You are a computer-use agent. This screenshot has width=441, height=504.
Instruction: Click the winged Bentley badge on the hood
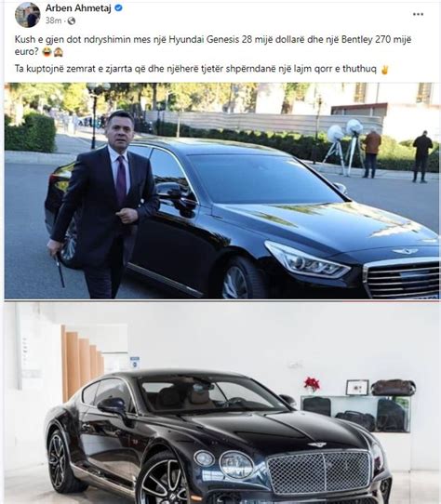coord(317,444)
